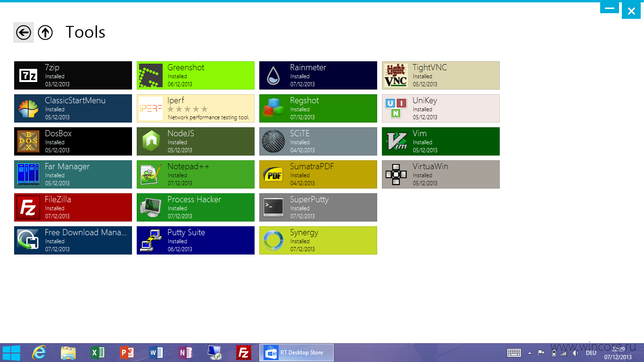The image size is (644, 362).
Task: Open Windows Start button
Action: [11, 353]
